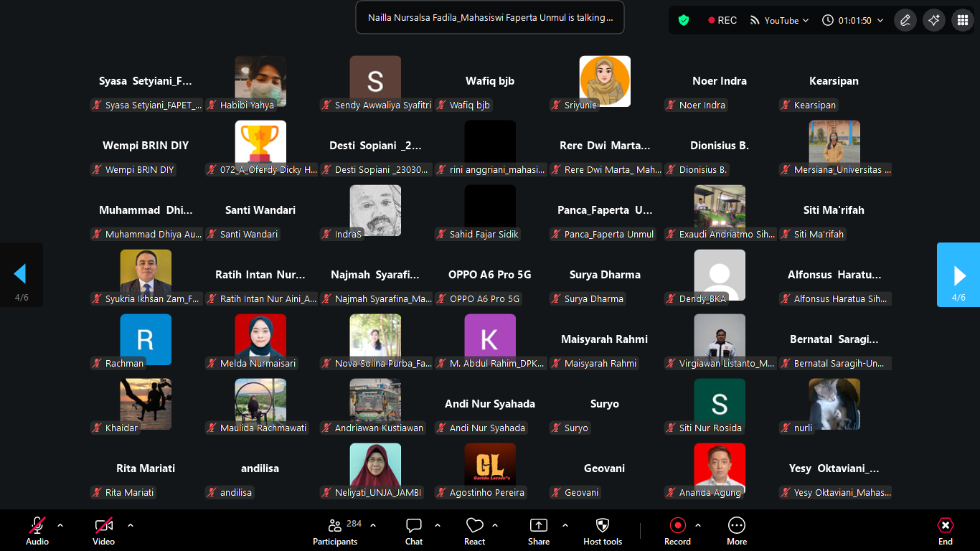Expand the audio settings arrow

coord(60,525)
